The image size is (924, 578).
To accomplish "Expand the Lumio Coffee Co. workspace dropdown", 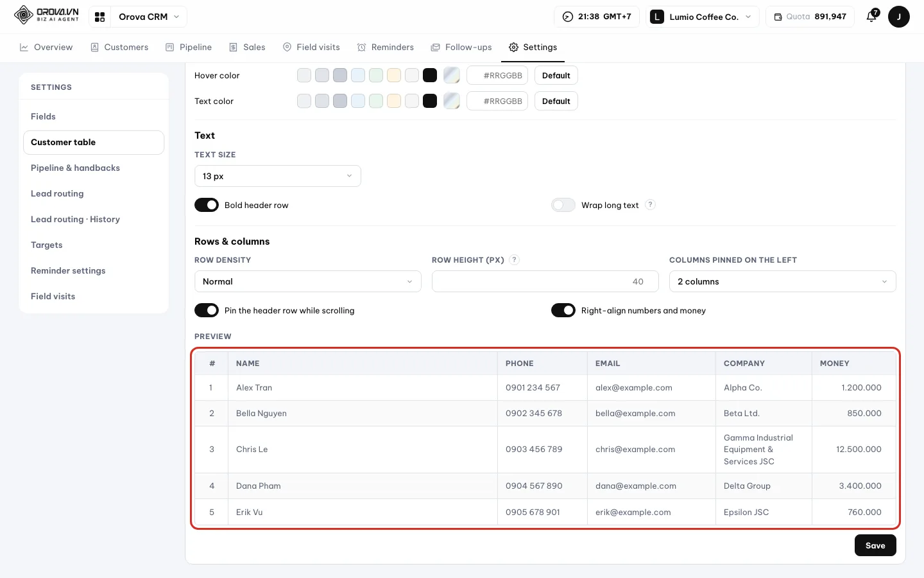I will [x=703, y=17].
